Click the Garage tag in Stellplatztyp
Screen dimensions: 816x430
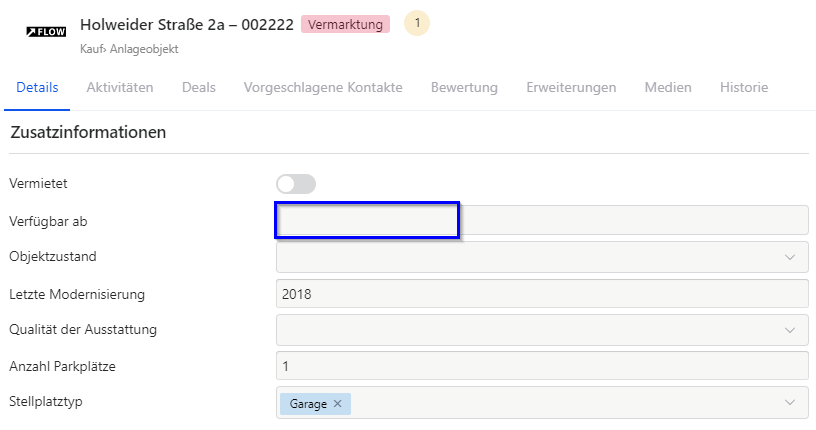(308, 404)
